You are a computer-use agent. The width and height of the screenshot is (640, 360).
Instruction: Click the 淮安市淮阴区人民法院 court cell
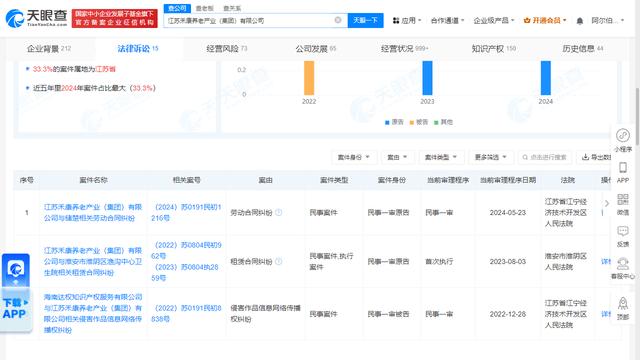coord(566,262)
